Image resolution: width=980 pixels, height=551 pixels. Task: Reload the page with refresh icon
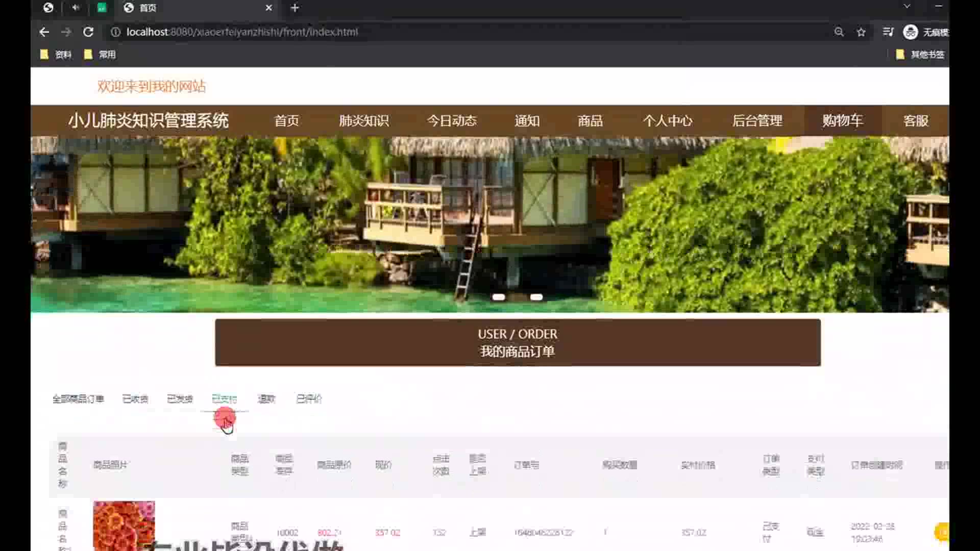coord(88,32)
